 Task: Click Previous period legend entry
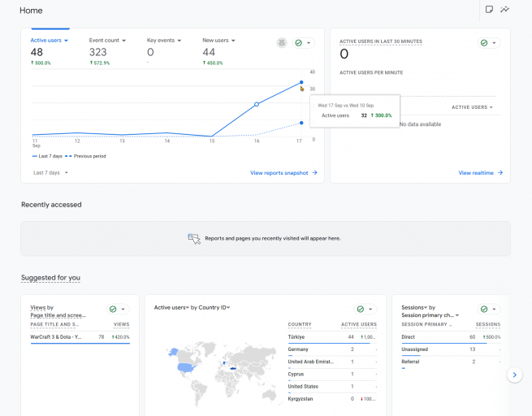tap(85, 156)
